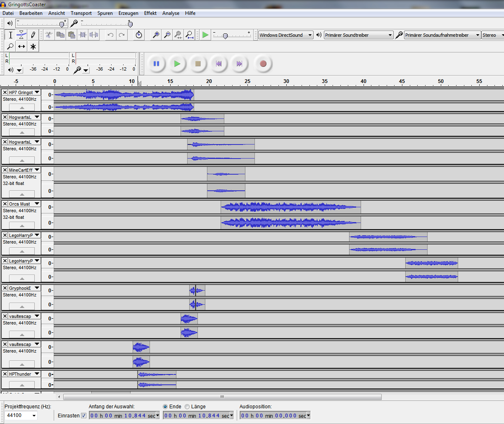Open the Orcs Must track dropdown menu
The image size is (504, 424).
pyautogui.click(x=37, y=204)
